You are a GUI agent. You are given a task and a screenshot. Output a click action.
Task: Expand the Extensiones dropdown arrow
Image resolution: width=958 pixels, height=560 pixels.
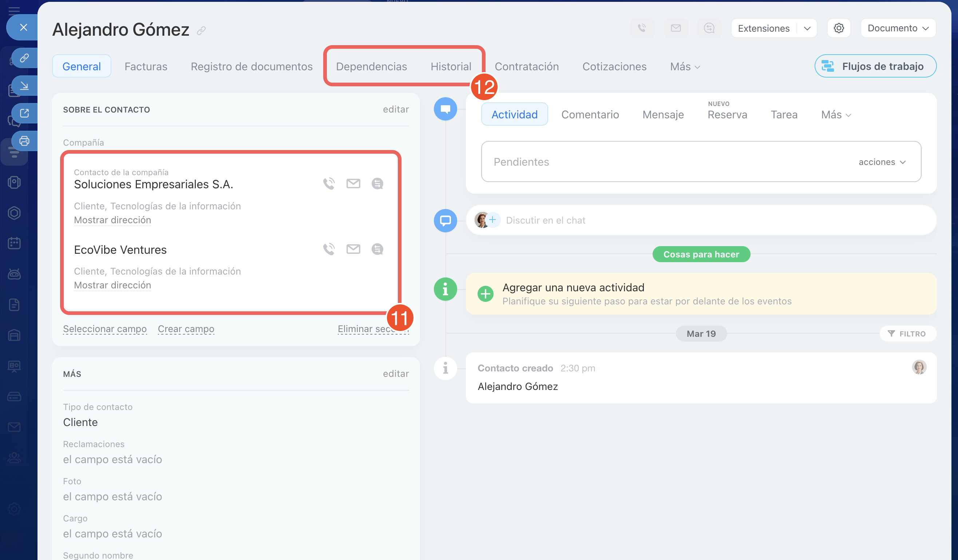807,28
